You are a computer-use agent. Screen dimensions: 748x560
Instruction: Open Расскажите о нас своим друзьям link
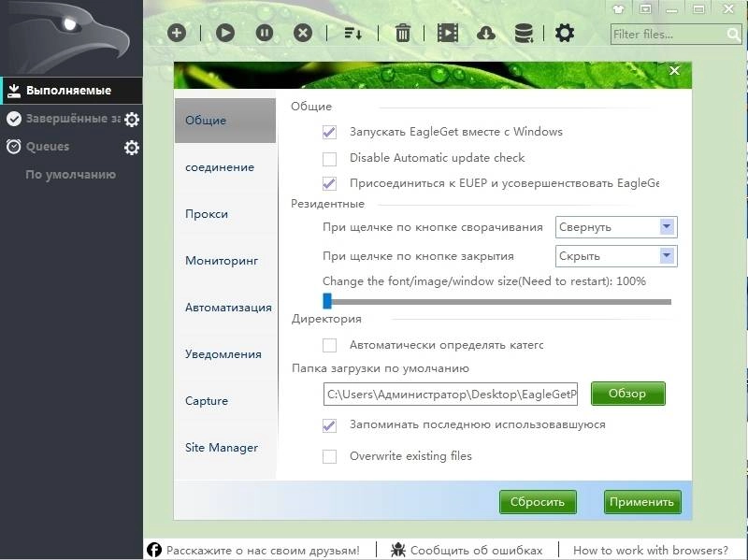(x=263, y=551)
